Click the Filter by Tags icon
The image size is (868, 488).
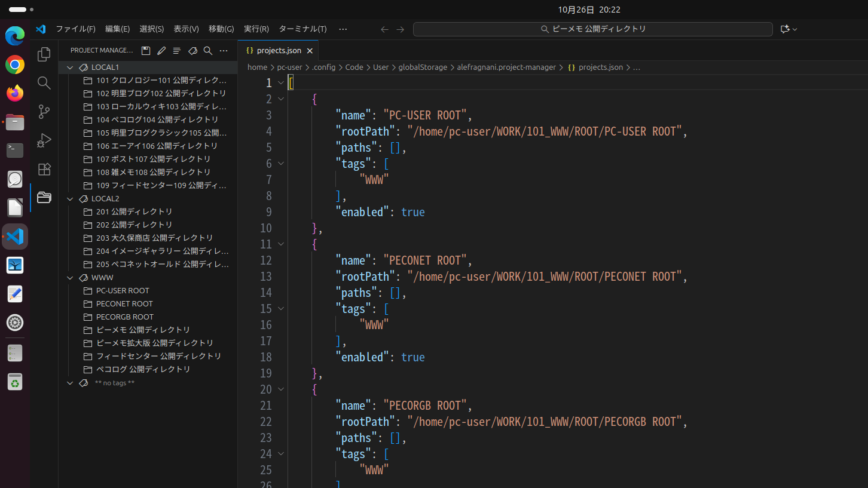point(192,51)
